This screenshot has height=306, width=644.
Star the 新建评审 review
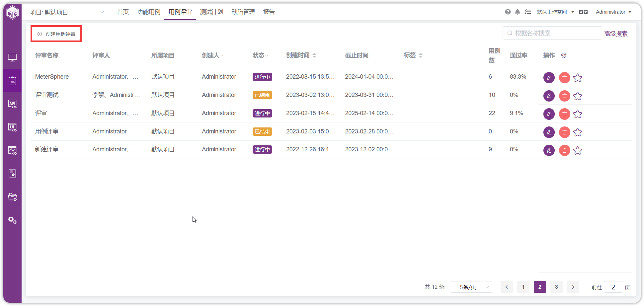pos(578,150)
